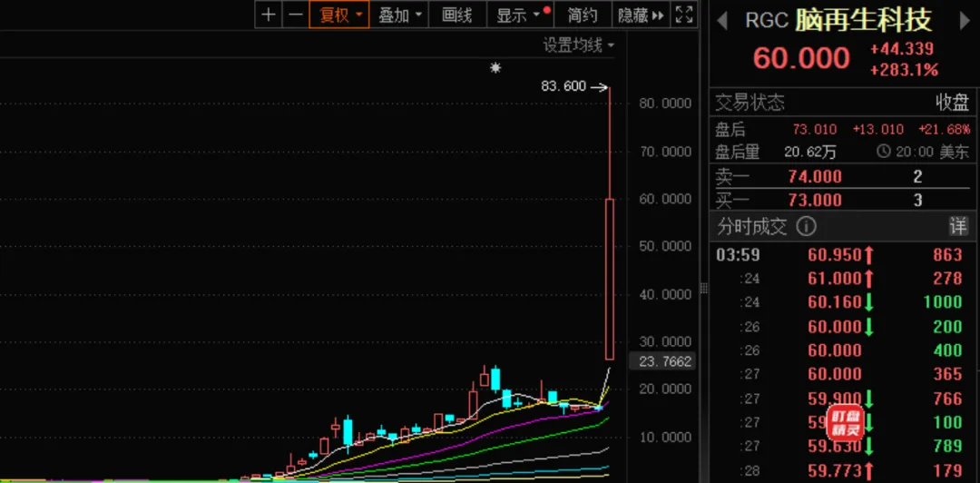
Task: Click the info icon beside 分时成交
Action: pos(806,226)
